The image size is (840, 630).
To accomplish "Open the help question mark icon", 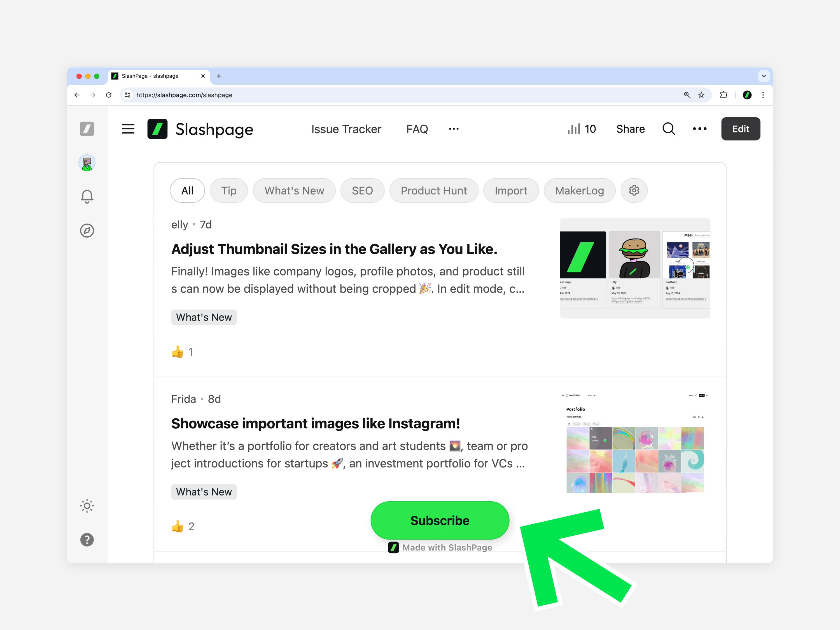I will (87, 540).
